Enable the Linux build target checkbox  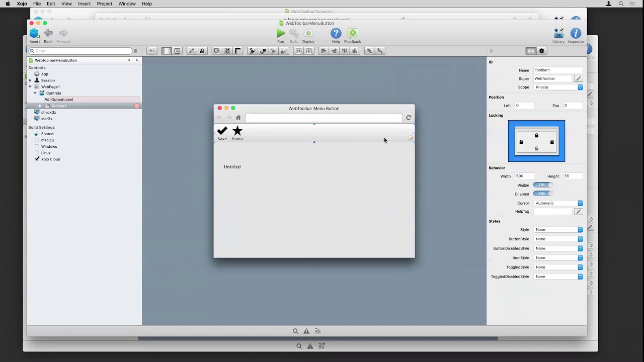pos(37,153)
